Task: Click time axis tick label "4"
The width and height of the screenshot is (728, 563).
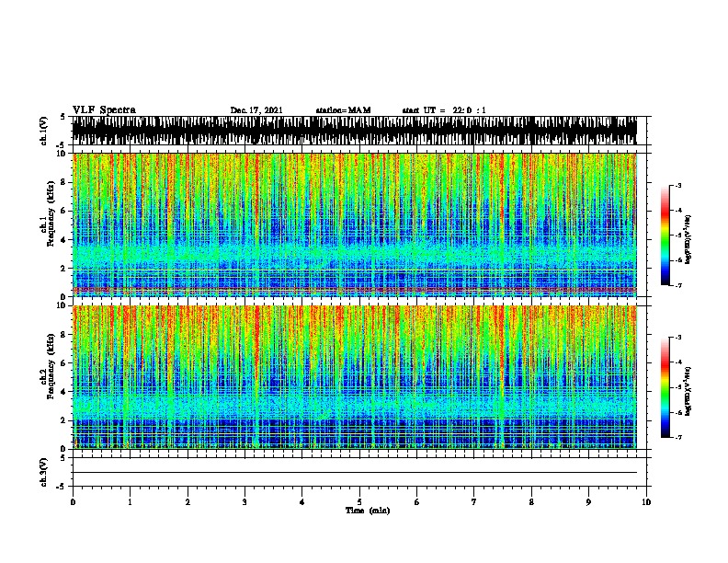Action: coord(302,502)
